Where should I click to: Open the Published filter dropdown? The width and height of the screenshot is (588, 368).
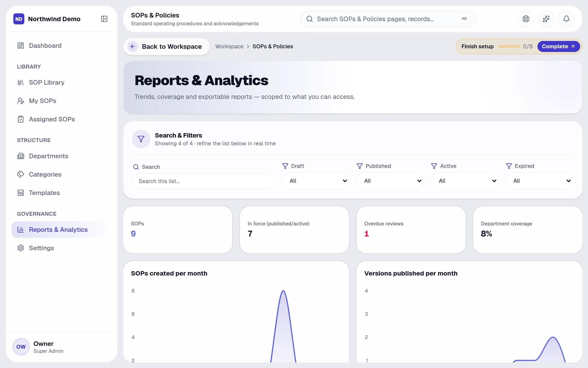pyautogui.click(x=390, y=181)
